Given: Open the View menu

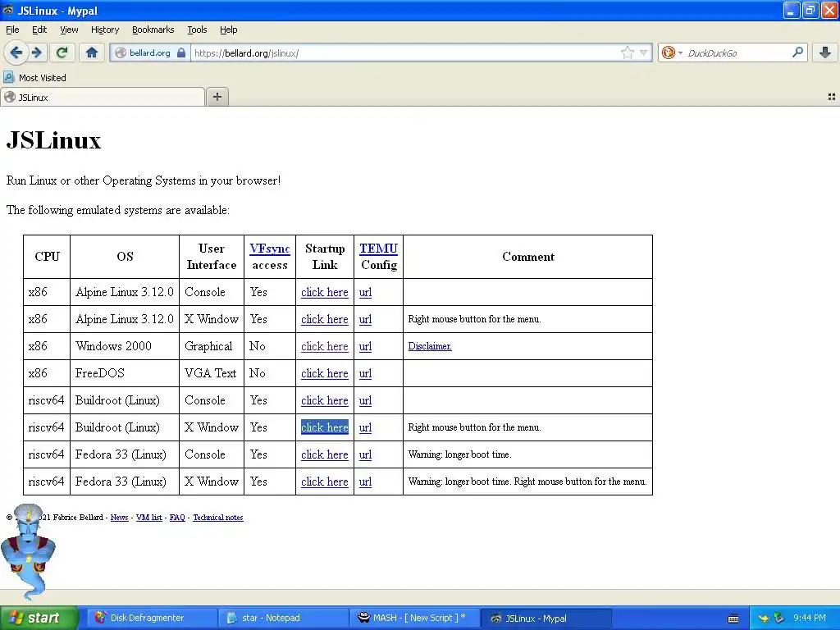Looking at the screenshot, I should (69, 30).
